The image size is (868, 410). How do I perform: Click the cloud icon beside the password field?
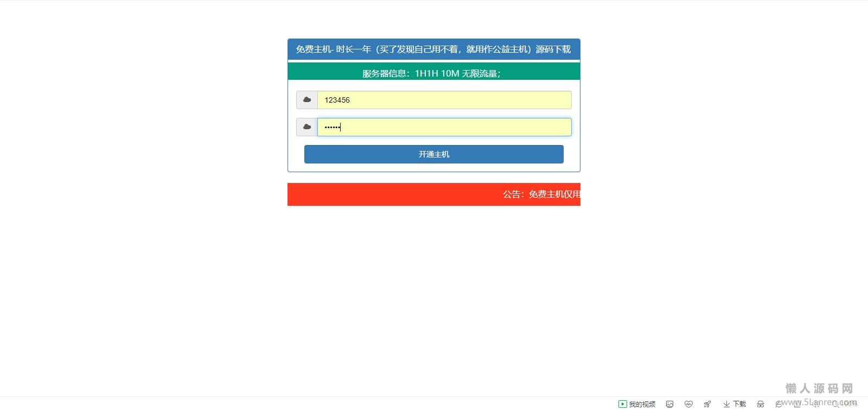click(x=307, y=127)
